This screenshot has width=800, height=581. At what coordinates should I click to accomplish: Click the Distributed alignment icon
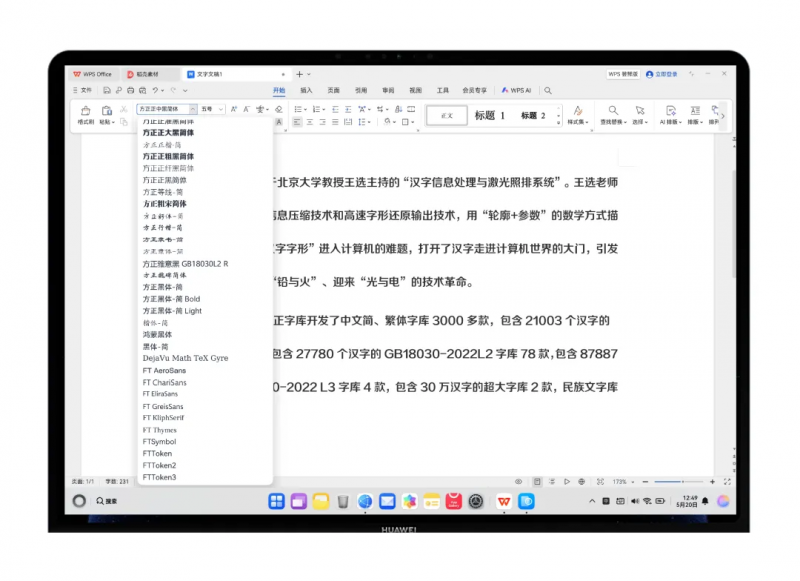[x=348, y=122]
